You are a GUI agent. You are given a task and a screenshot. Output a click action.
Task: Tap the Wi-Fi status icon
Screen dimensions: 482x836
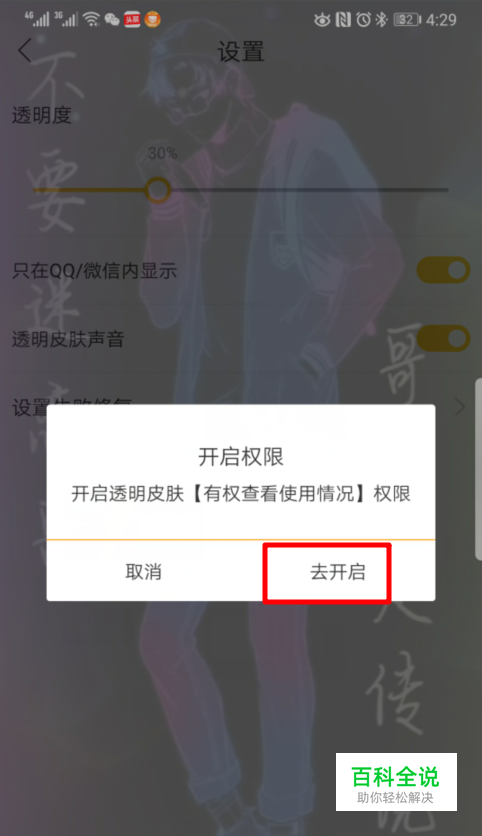[x=92, y=20]
